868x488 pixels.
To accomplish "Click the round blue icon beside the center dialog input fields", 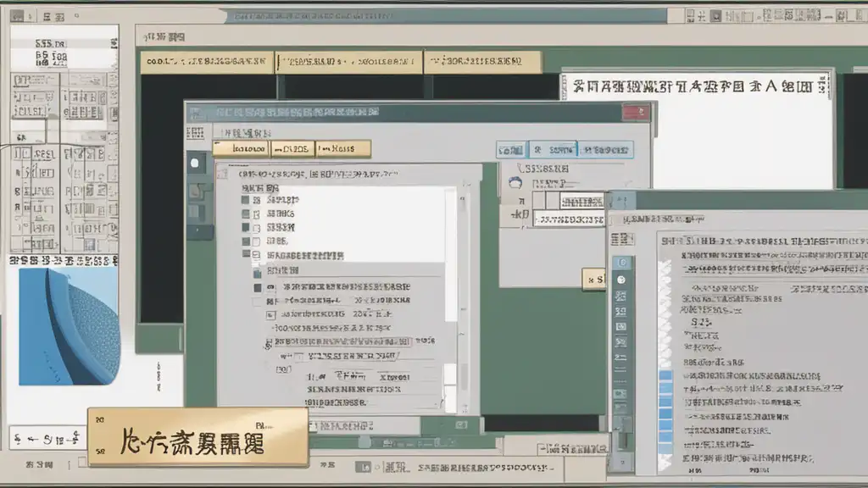I will 515,182.
